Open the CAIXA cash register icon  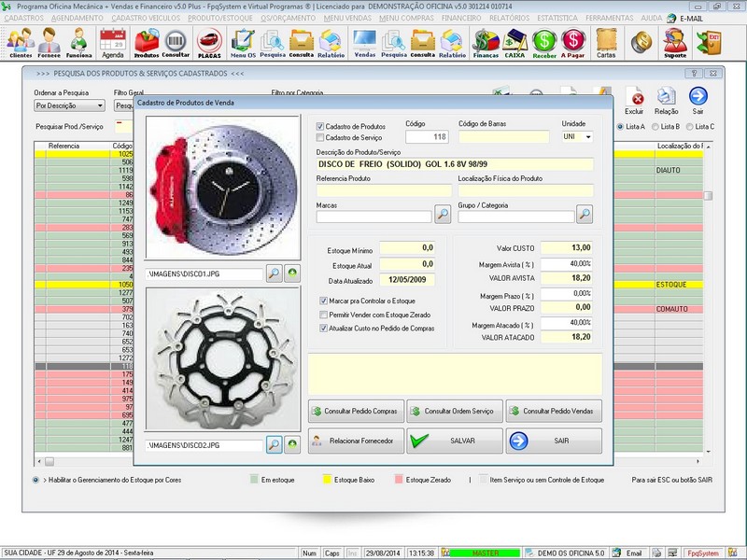point(514,43)
